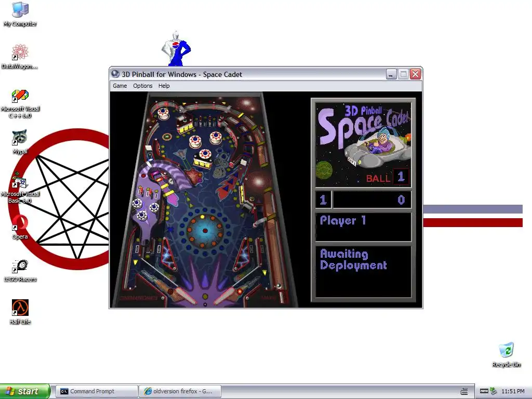Select the Microsoft Visual Basic 6.0 shortcut

20,188
